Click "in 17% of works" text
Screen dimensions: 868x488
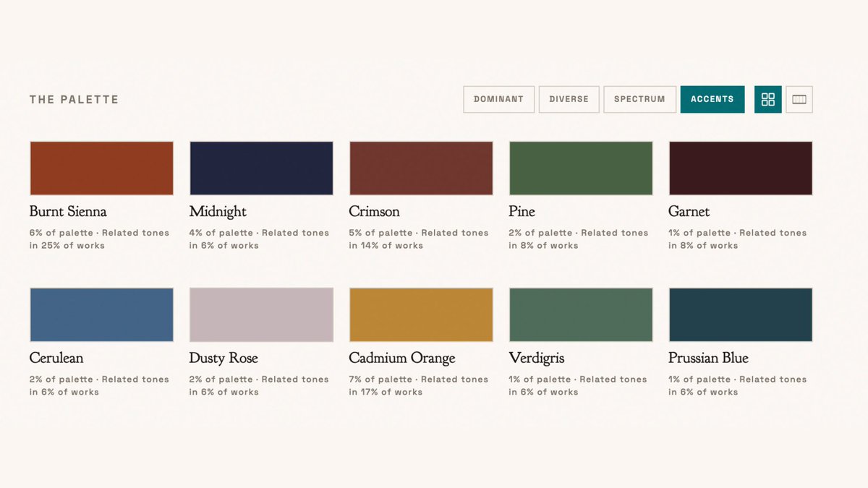(x=386, y=393)
